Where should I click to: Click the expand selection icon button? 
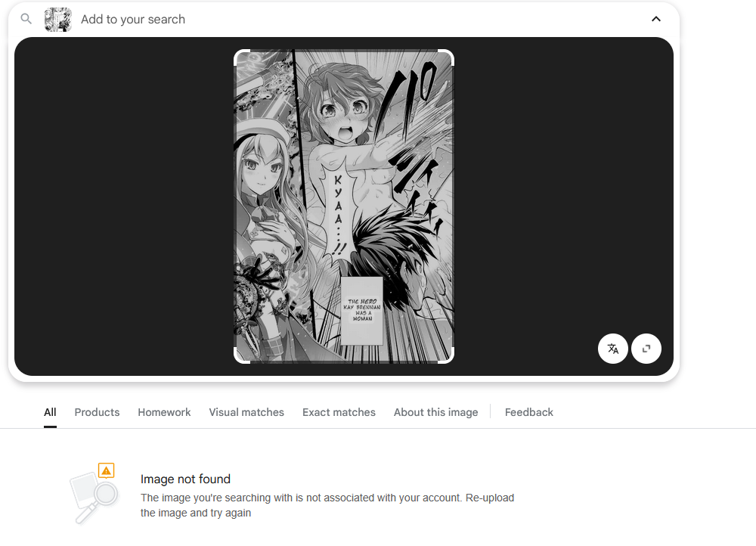(646, 349)
